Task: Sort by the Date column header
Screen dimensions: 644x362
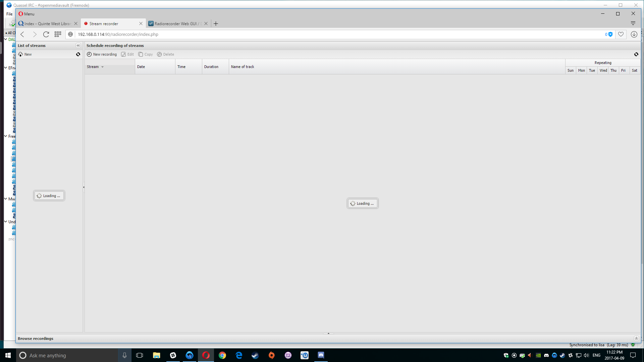Action: coord(155,67)
